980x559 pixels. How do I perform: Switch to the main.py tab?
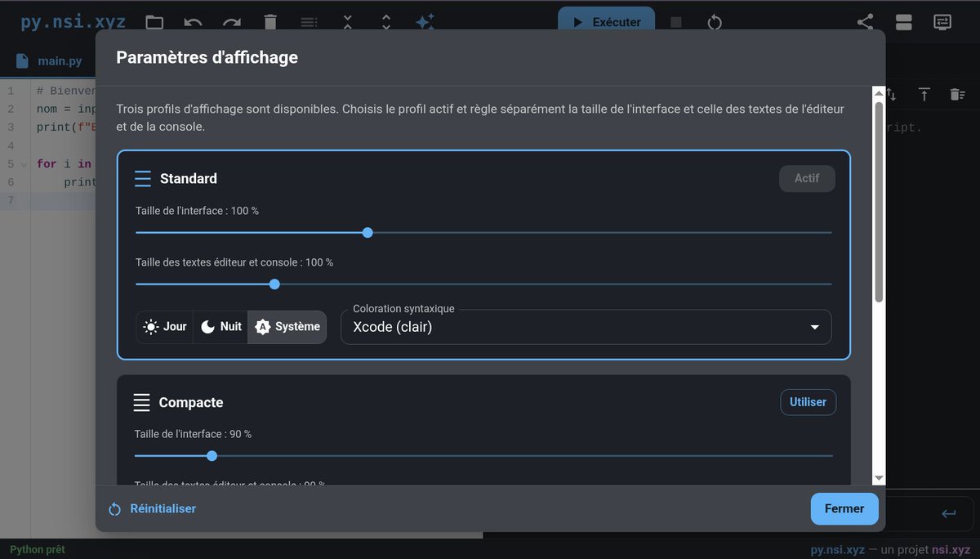coord(51,61)
